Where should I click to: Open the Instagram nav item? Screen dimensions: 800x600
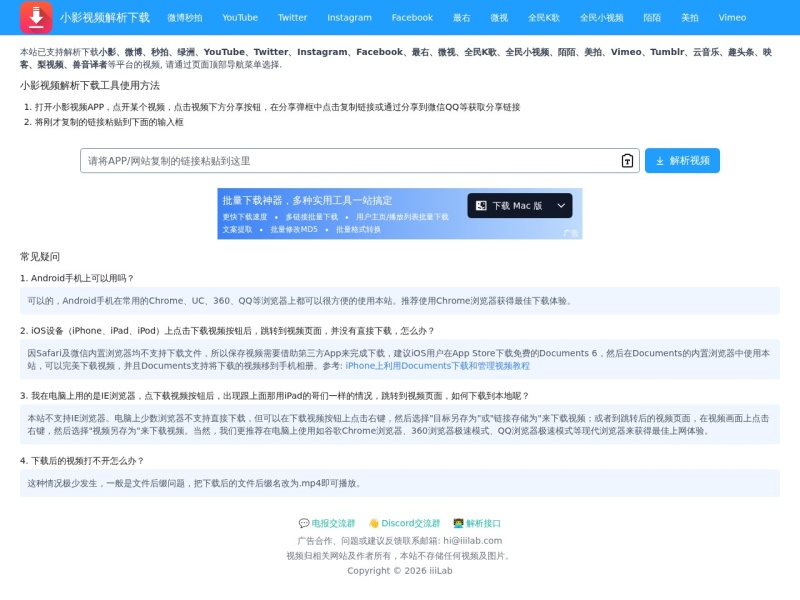pos(349,18)
